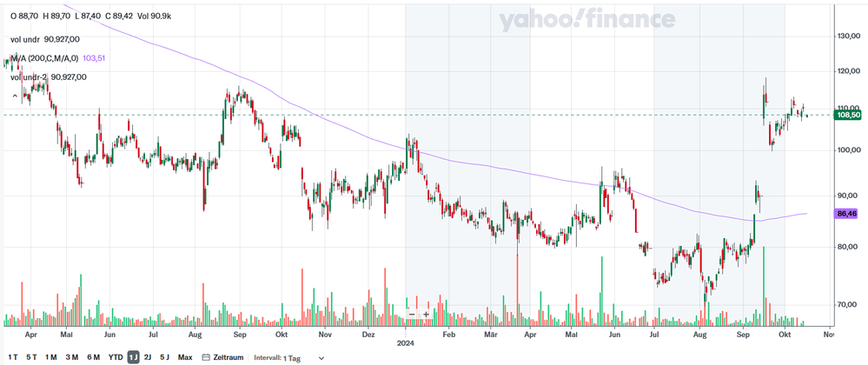Collapse the indicator legend caret
Screen dimensions: 868x365
15,96
